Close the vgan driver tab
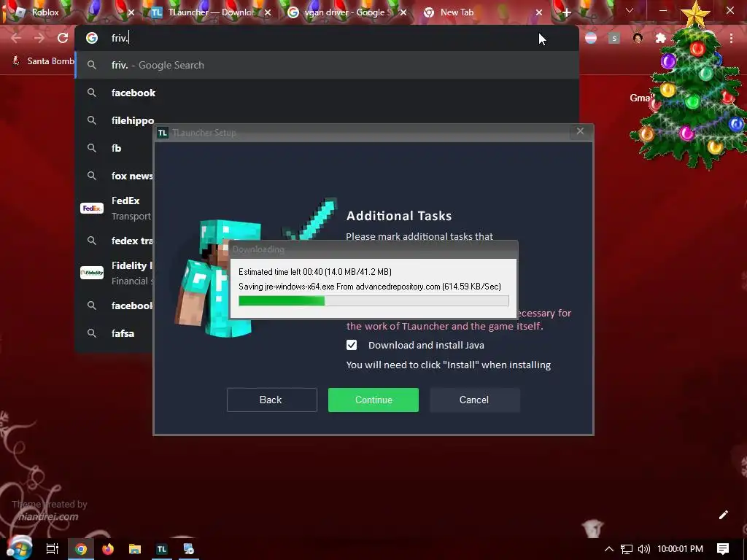Viewport: 747px width, 560px height. 403,13
